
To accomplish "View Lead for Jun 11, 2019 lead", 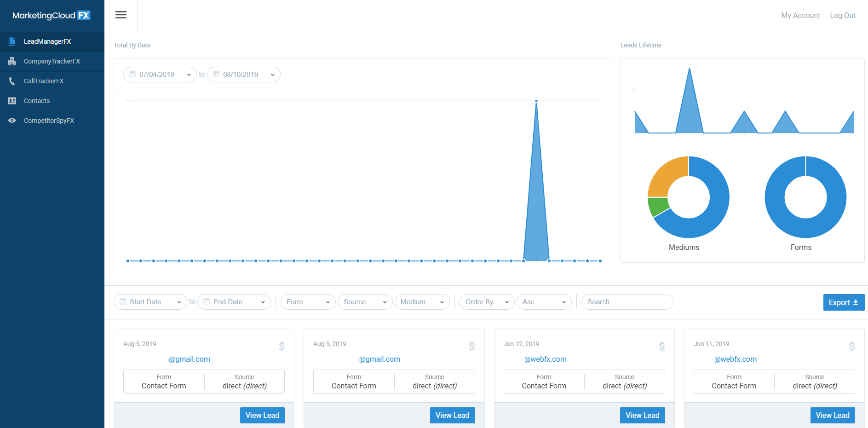I will 833,415.
